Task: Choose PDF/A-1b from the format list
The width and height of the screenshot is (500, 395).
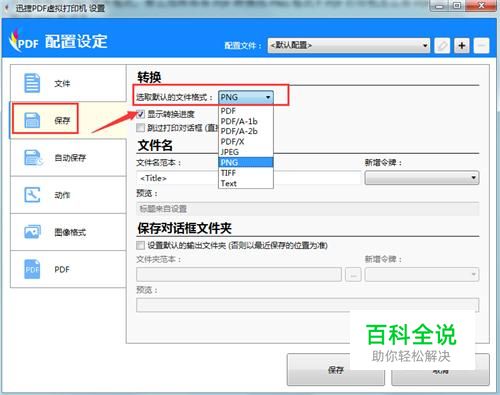Action: tap(246, 121)
